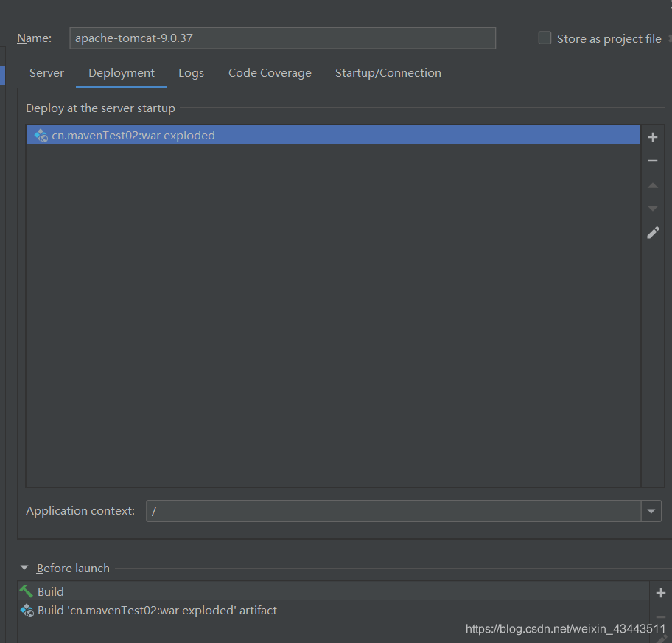
Task: Enable Store as project file checkbox
Action: click(x=545, y=38)
